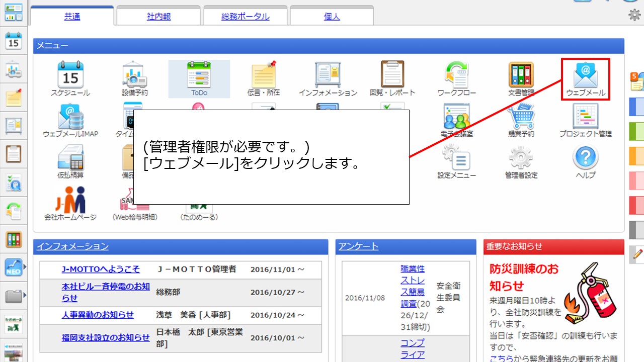Open the ウェブメール icon in menu
644x362 pixels.
coord(585,78)
